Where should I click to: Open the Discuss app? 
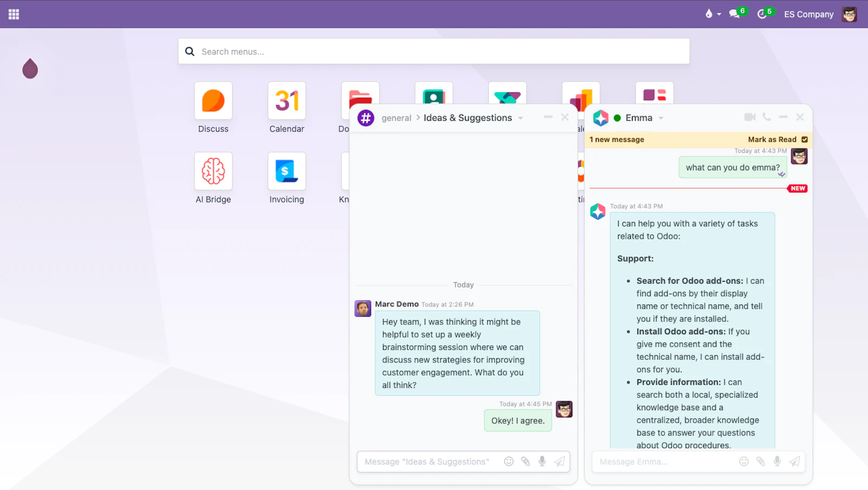(213, 100)
